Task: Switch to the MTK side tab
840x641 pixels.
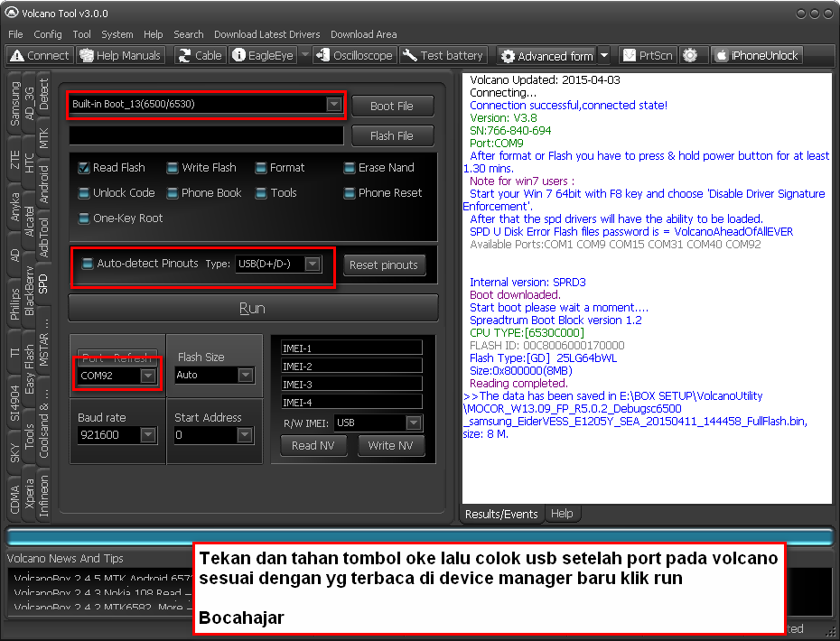Action: click(x=43, y=138)
